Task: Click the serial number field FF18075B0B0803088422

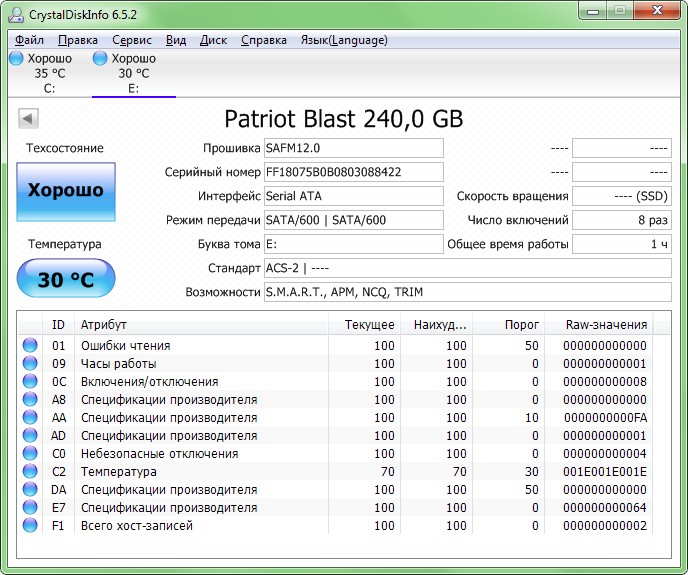Action: coord(354,172)
